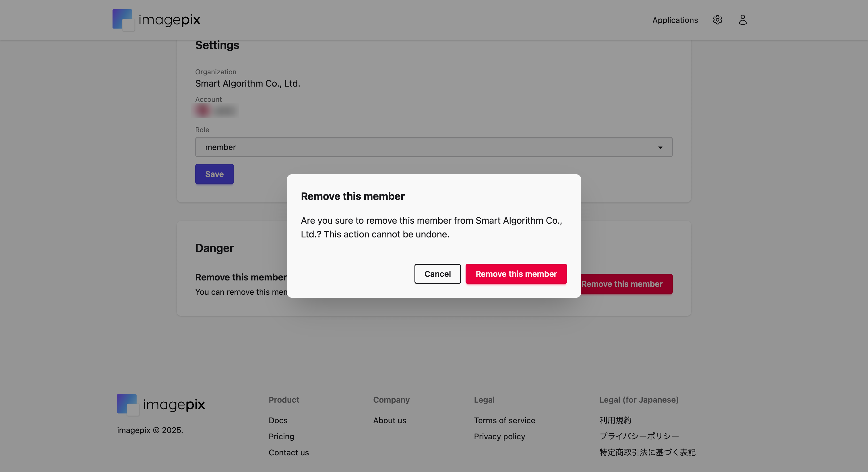This screenshot has width=868, height=472.
Task: Open the About us link
Action: tap(390, 420)
